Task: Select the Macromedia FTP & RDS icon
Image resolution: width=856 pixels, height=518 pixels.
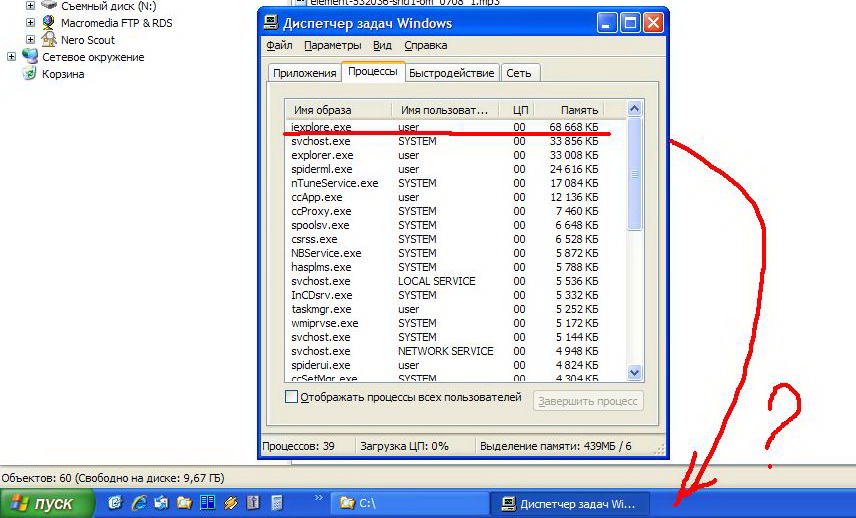Action: pos(48,22)
